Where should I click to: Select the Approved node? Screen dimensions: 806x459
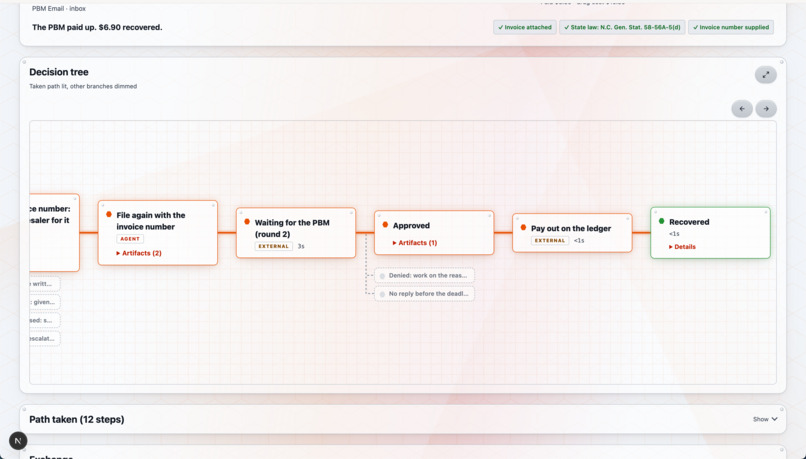click(434, 232)
